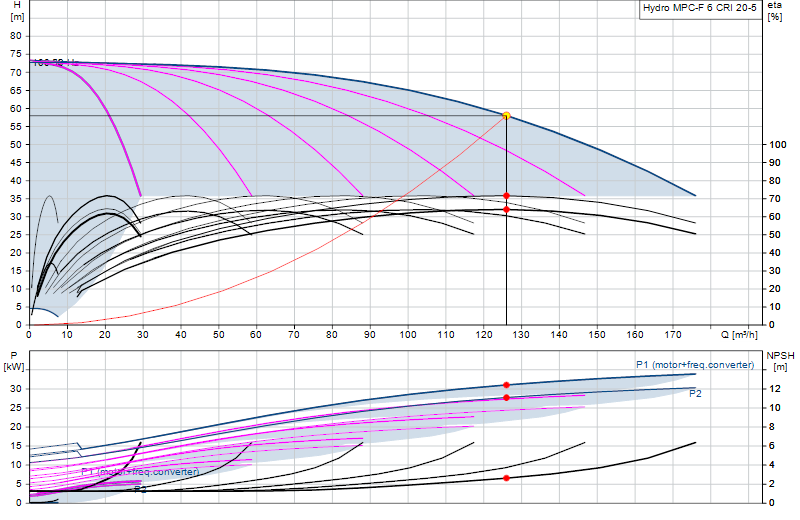The image size is (800, 520).
Task: Click the lower-left P1 (motor+freq.converter) label
Action: (140, 472)
